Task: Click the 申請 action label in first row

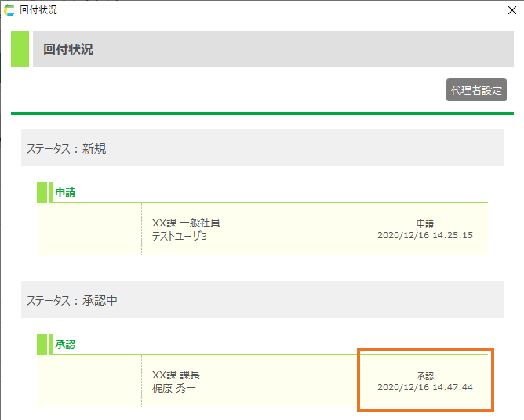Action: coord(424,223)
